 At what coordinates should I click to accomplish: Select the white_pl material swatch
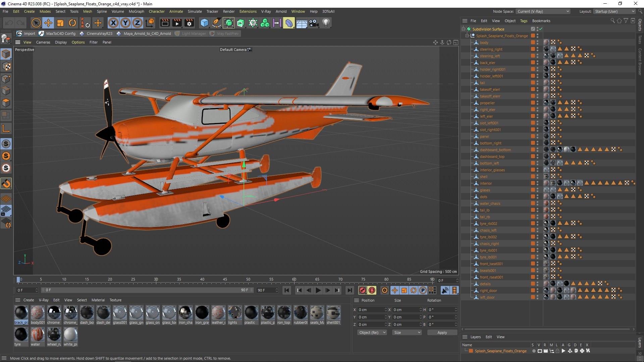pos(70,337)
